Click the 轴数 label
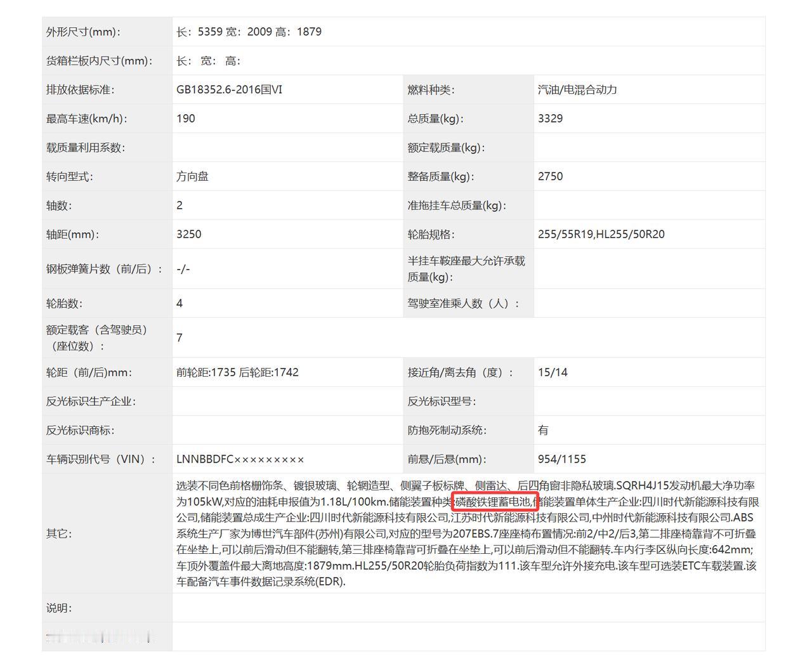 (x=59, y=206)
